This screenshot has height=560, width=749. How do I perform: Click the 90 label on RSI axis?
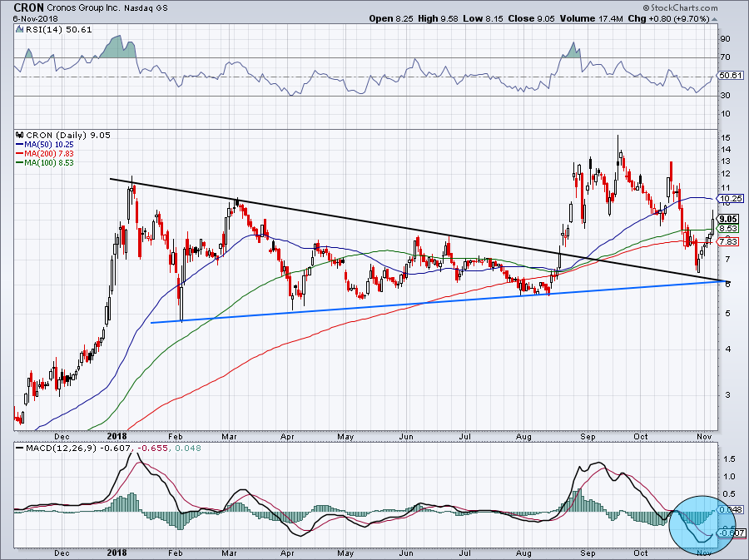click(x=725, y=38)
